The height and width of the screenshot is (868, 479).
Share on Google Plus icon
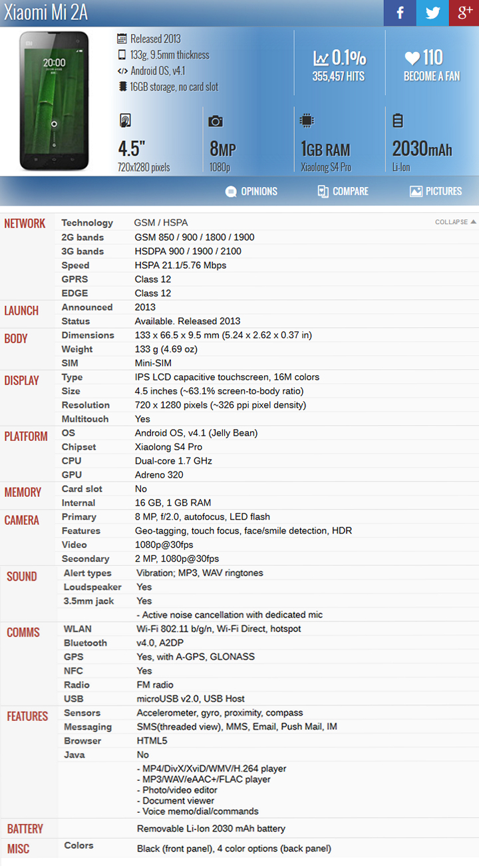[x=464, y=13]
